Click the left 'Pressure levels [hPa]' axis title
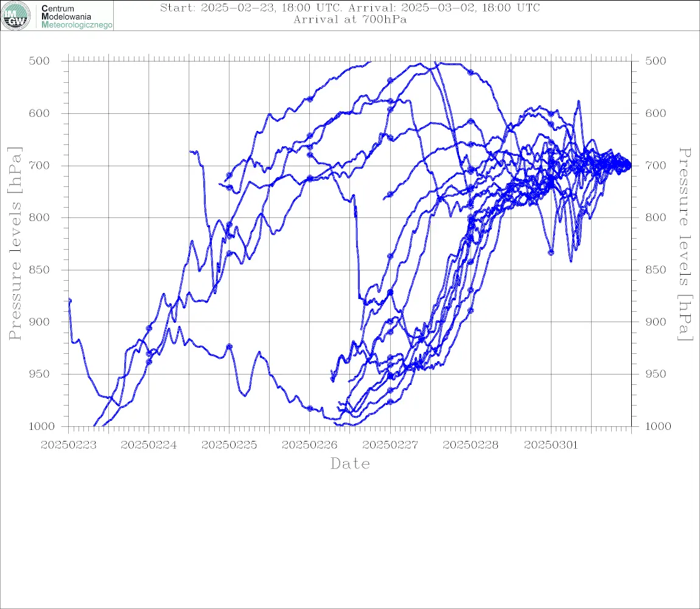700x609 pixels. 15,244
